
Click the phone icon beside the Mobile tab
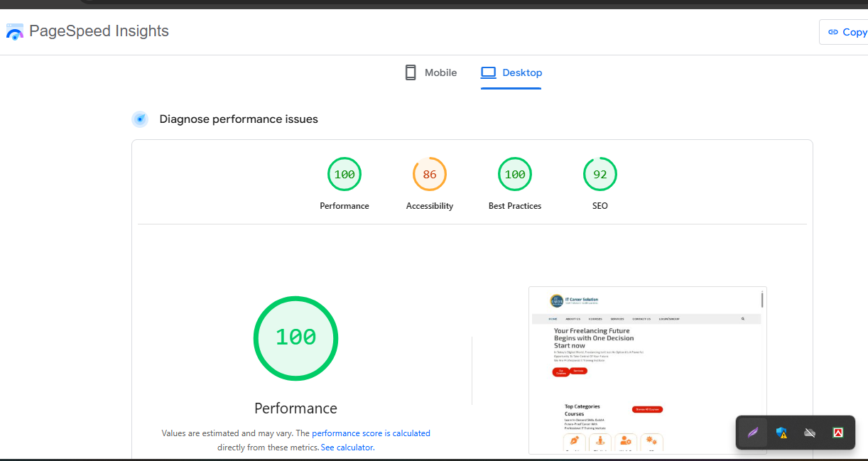tap(410, 72)
